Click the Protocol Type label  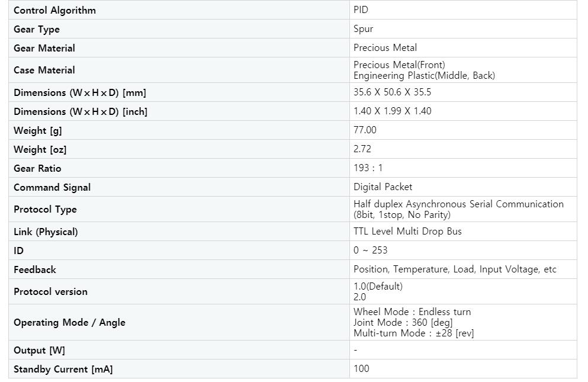(x=45, y=209)
